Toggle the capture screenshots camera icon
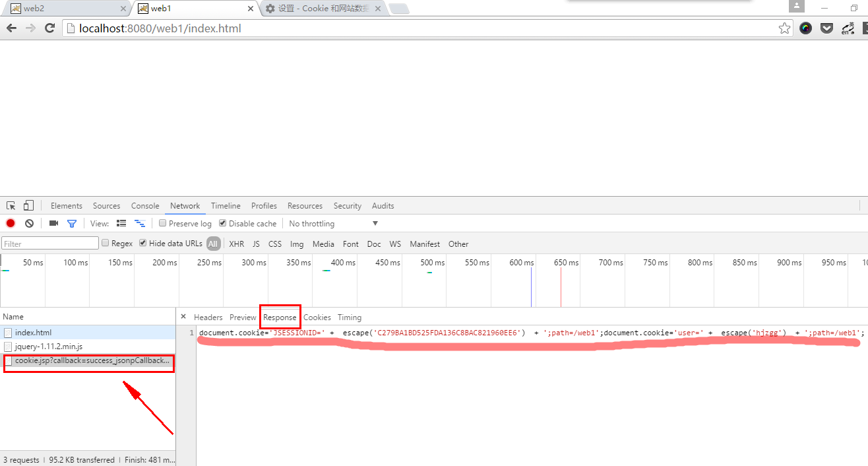The image size is (868, 466). coord(54,224)
